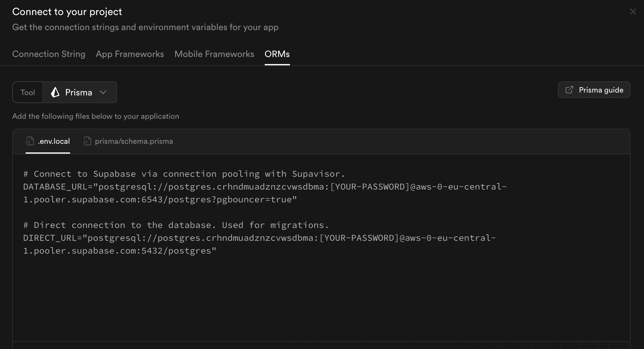Click the copy icon for schema.prisma tab
Screen dimensions: 644x349
[87, 141]
